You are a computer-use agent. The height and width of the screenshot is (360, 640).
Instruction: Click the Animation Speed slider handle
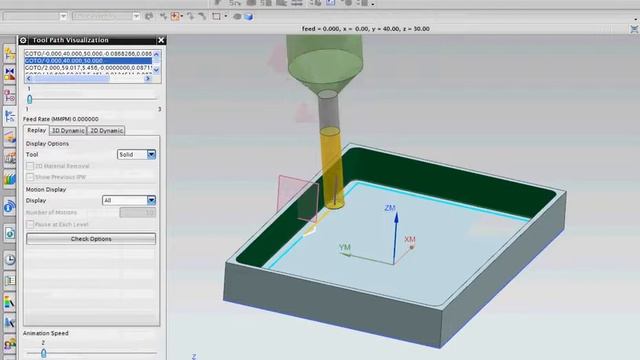[x=44, y=353]
